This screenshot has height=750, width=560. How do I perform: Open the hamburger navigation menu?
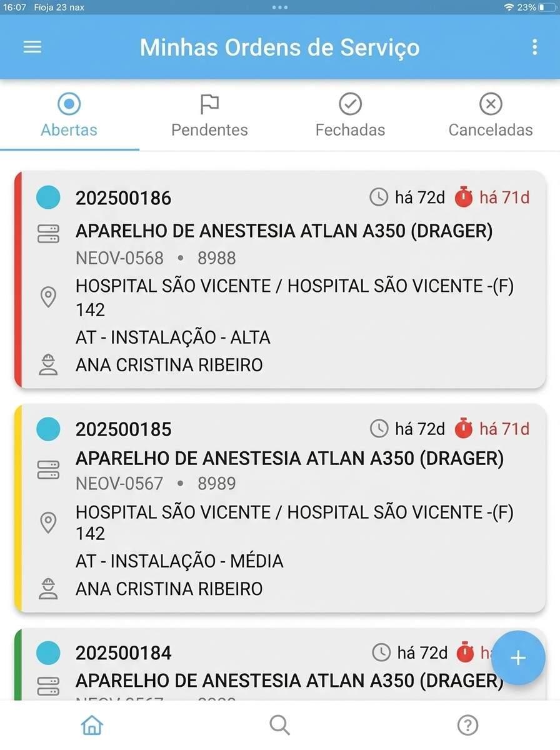tap(32, 47)
